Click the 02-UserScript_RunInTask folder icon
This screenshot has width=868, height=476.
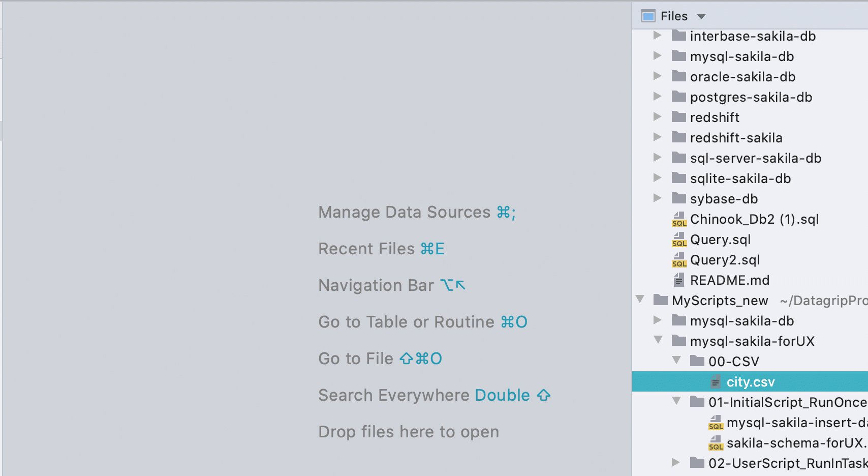pyautogui.click(x=697, y=463)
